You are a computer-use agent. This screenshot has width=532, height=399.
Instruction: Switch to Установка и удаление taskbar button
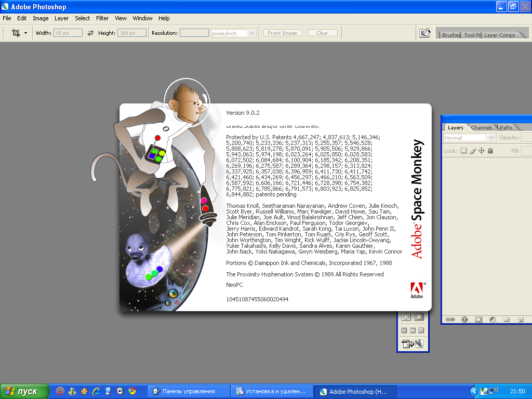click(272, 392)
